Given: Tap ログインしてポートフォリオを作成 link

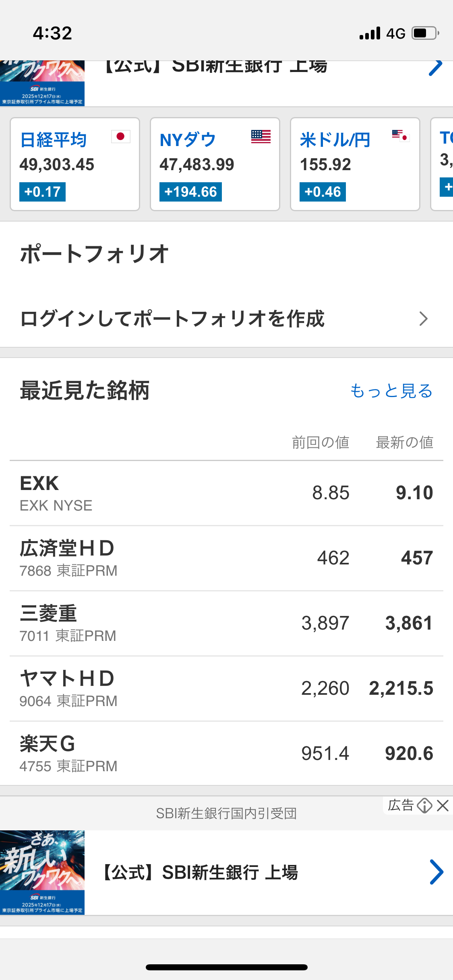Looking at the screenshot, I should [x=172, y=319].
